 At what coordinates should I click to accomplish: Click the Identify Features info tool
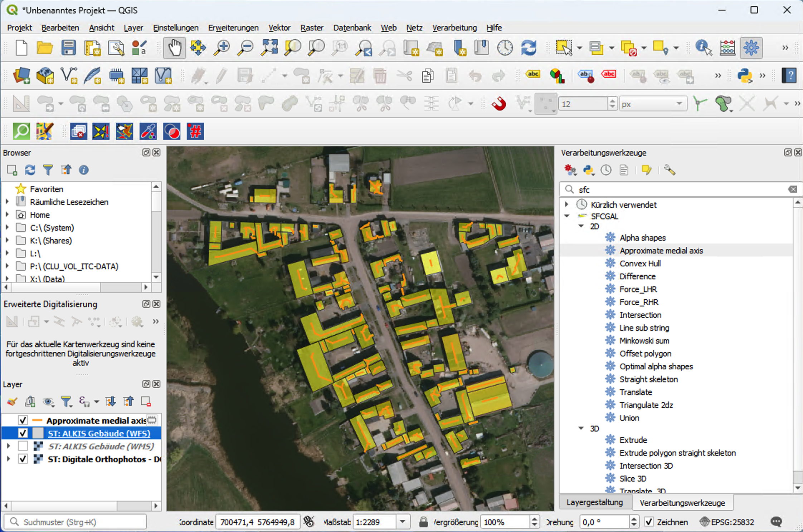(x=704, y=48)
